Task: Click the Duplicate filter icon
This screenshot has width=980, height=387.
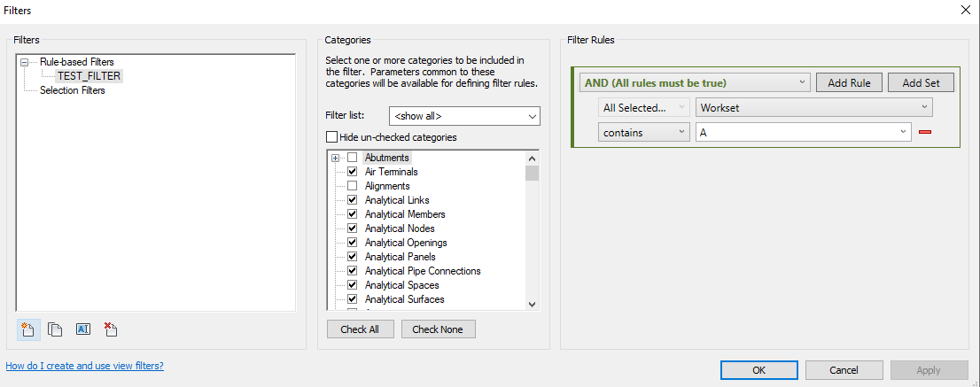Action: 55,329
